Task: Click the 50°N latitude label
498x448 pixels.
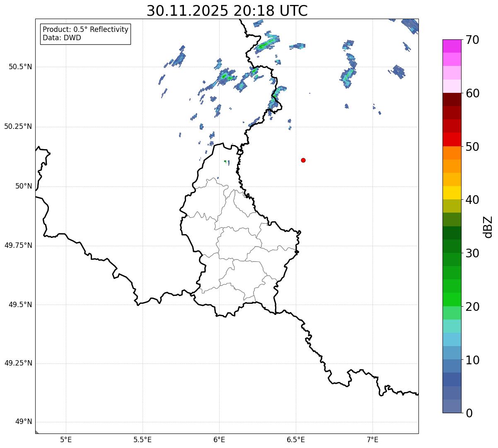Action: (x=24, y=186)
